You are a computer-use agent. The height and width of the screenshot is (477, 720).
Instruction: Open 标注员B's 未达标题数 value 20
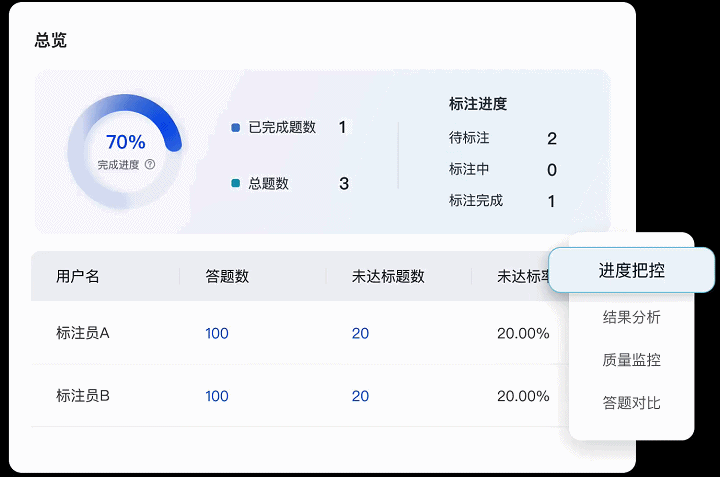point(360,396)
